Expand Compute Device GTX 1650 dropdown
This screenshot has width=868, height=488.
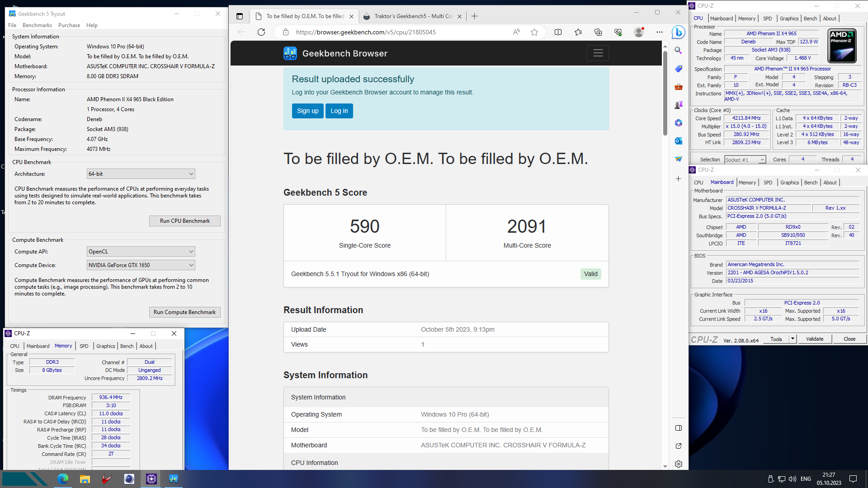click(141, 265)
